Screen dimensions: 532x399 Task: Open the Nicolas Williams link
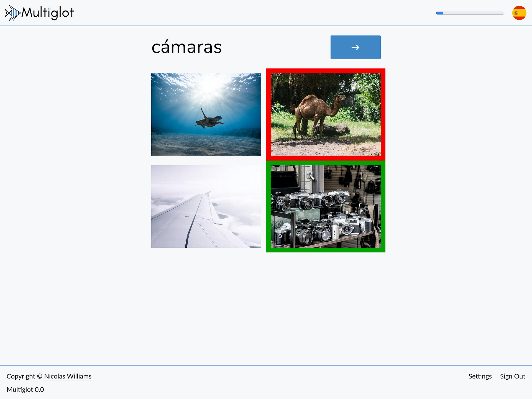point(68,376)
